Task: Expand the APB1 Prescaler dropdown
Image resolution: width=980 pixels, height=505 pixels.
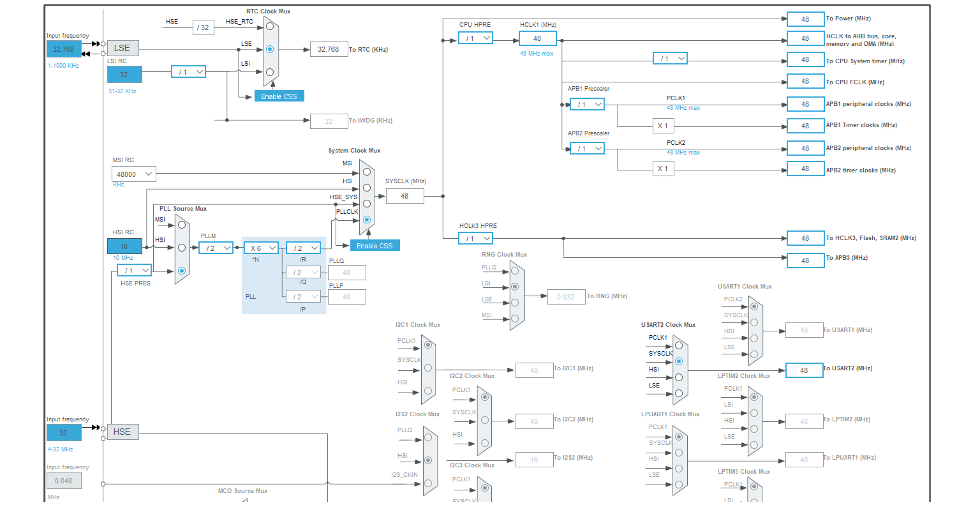Action: pyautogui.click(x=587, y=104)
